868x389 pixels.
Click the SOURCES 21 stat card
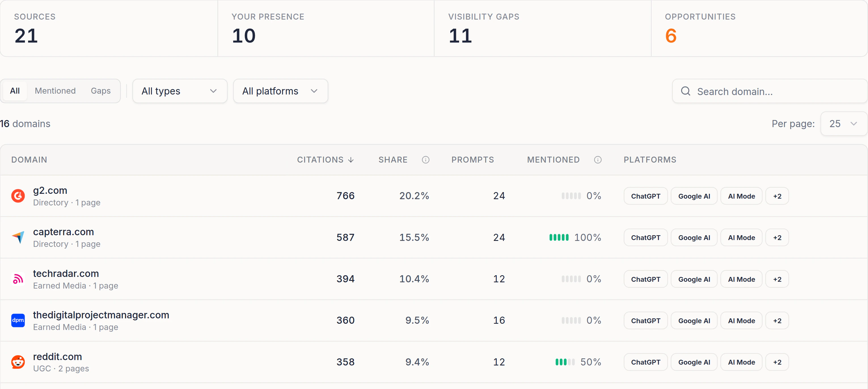click(x=109, y=28)
